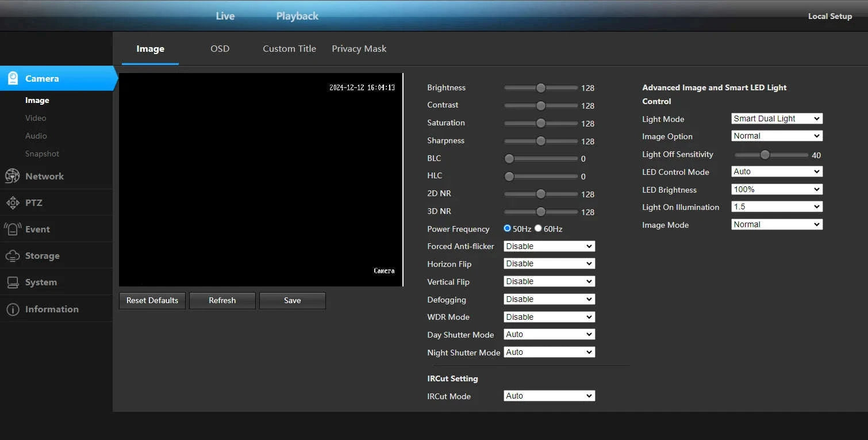Click the Camera sidebar icon
The image size is (868, 440).
tap(11, 78)
